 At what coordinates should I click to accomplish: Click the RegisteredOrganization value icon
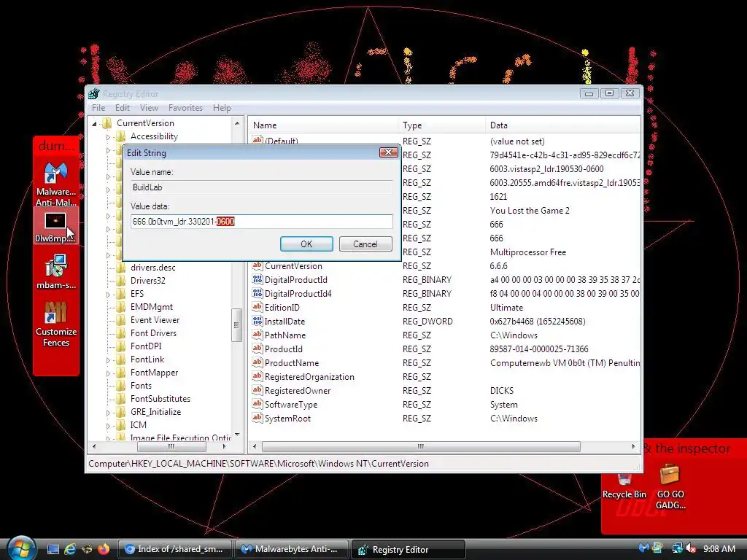258,376
